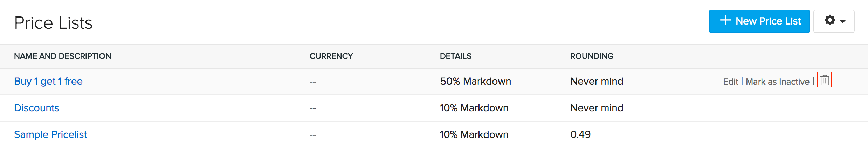Edit the Buy 1 get 1 free list
The image size is (868, 161).
[730, 82]
